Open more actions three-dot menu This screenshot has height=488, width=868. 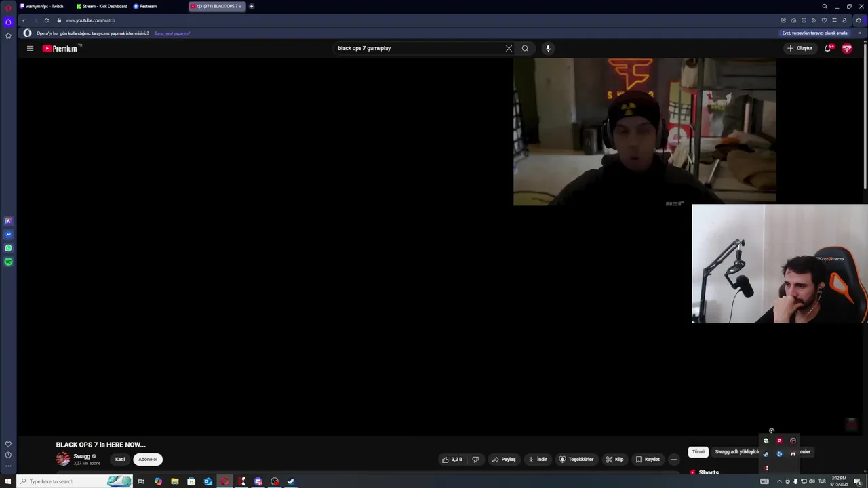(x=673, y=460)
